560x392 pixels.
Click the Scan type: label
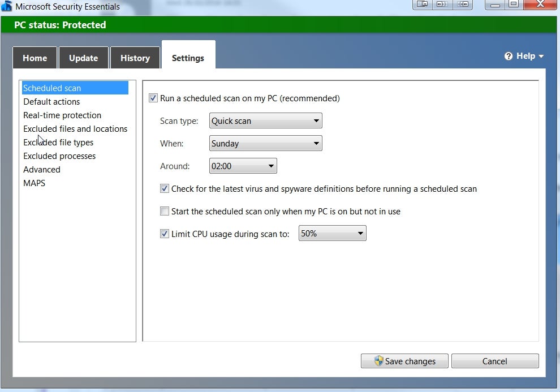[x=179, y=121]
